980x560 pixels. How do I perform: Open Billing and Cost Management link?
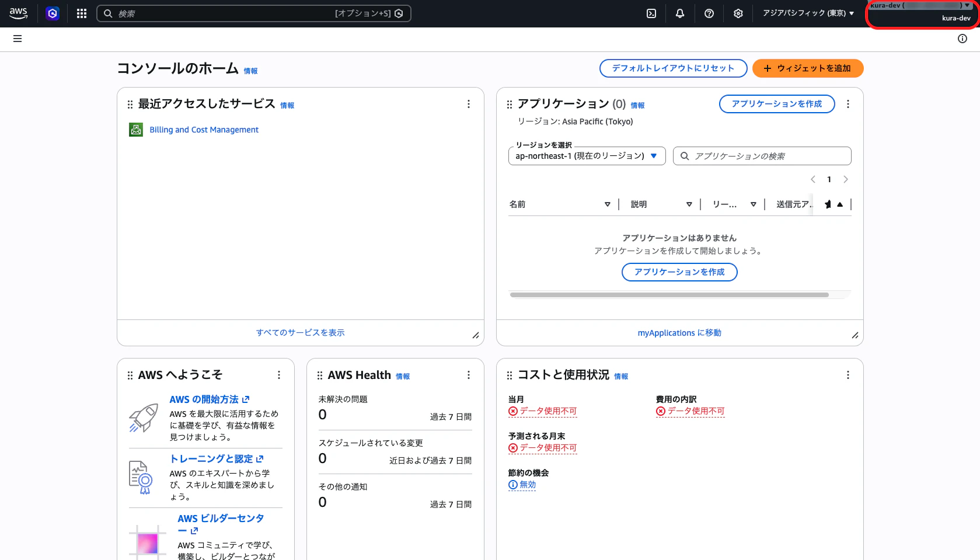coord(204,130)
